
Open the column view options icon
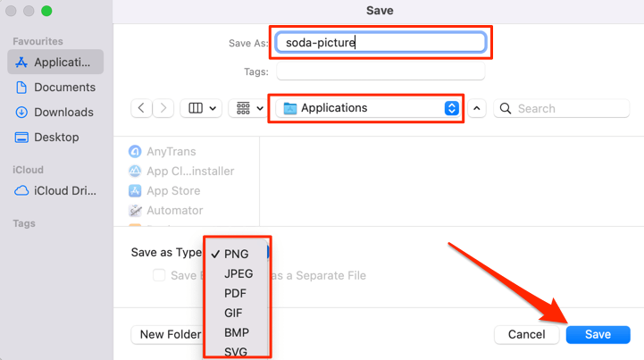201,108
